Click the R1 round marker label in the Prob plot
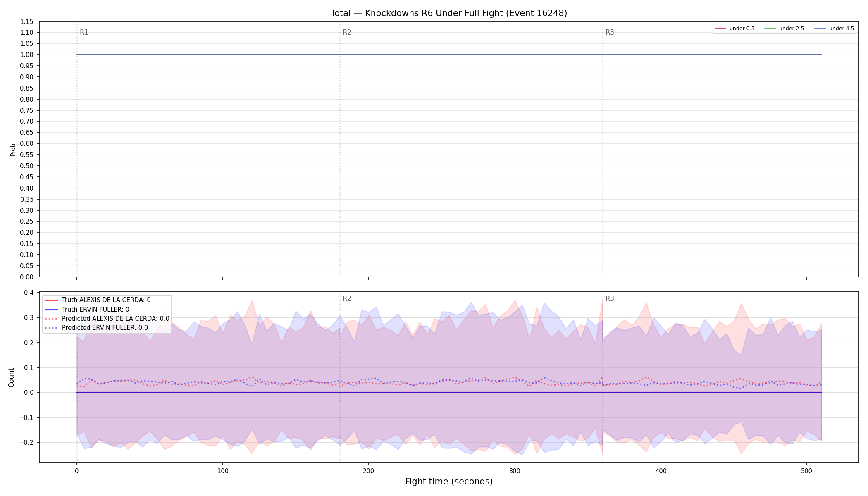Screen dimensions: 868x496 click(x=84, y=32)
